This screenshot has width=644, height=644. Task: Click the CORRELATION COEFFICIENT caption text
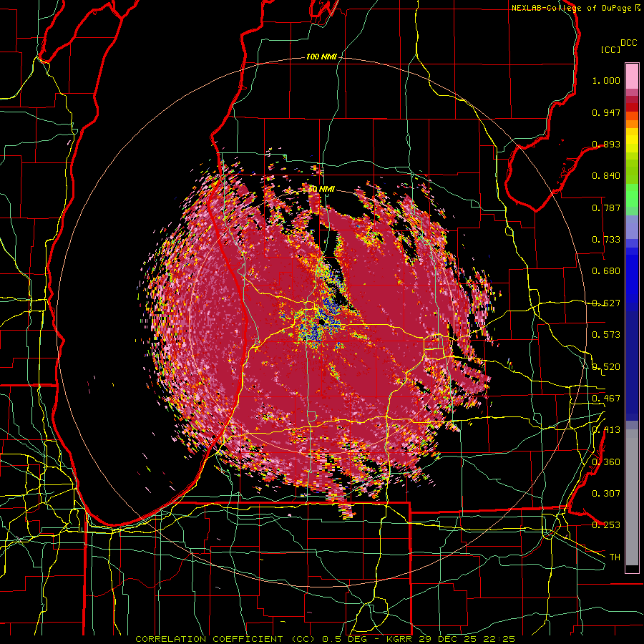click(x=209, y=639)
